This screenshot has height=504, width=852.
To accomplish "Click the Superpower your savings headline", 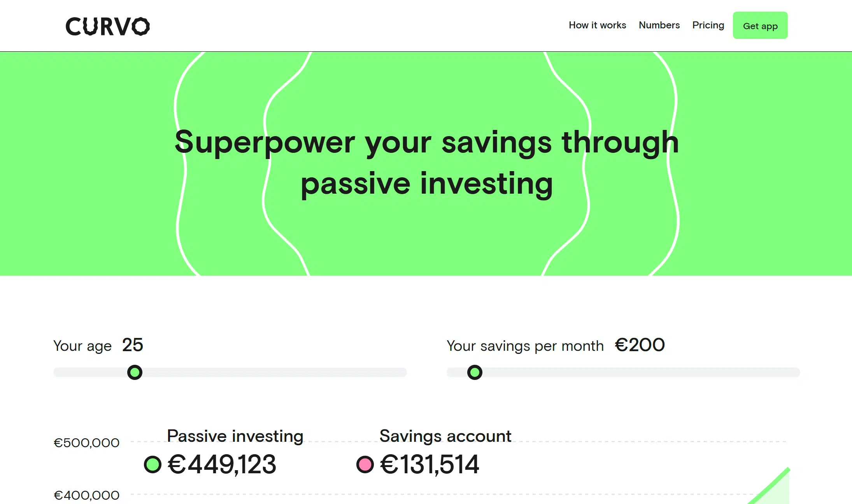I will 426,163.
